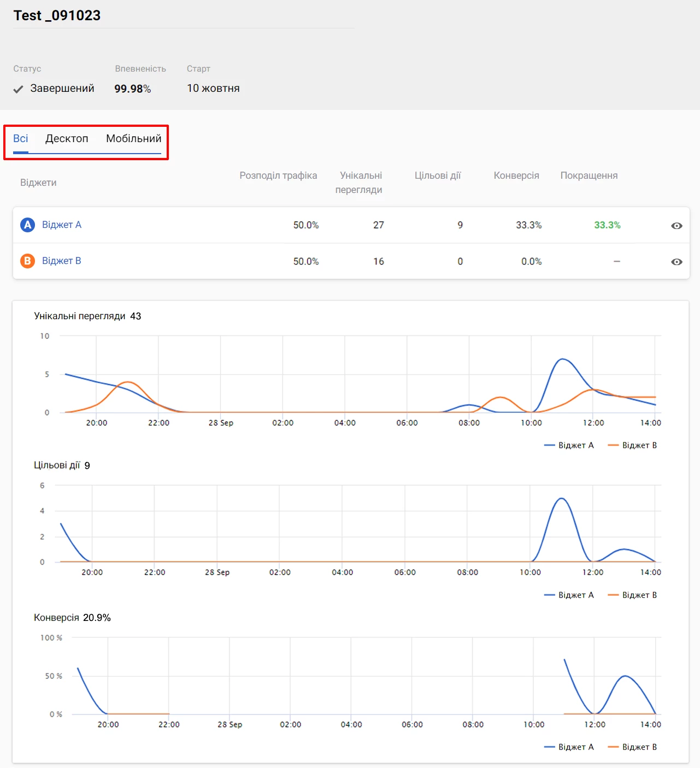Open the Віджет B link
This screenshot has width=700, height=768.
(x=61, y=261)
